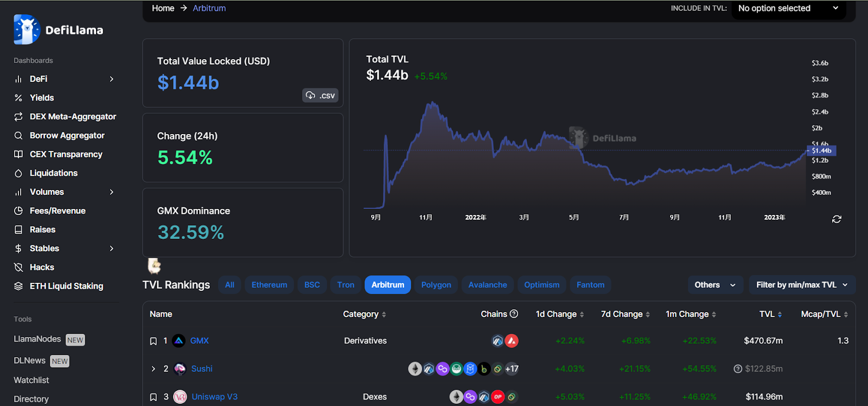Bookmark the GMX protocol row
This screenshot has height=406, width=868.
(154, 341)
